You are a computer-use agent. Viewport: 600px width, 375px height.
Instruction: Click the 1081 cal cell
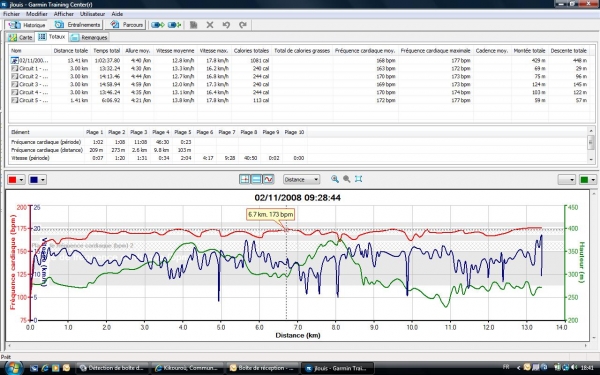coord(259,60)
